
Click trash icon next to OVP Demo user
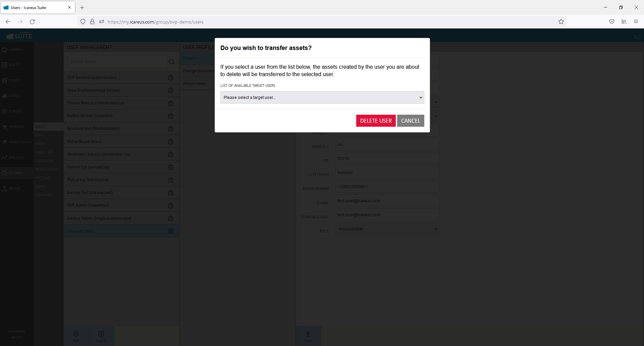171,77
